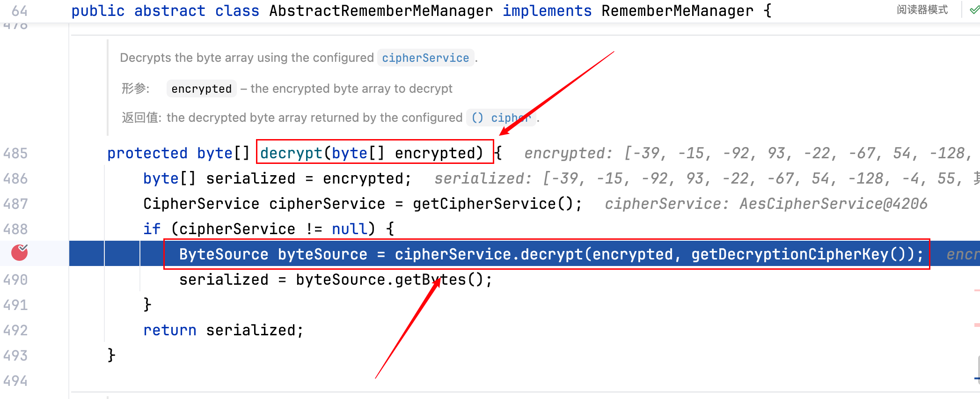Click the getBytes() call on line 490
Image resolution: width=980 pixels, height=399 pixels.
point(439,280)
